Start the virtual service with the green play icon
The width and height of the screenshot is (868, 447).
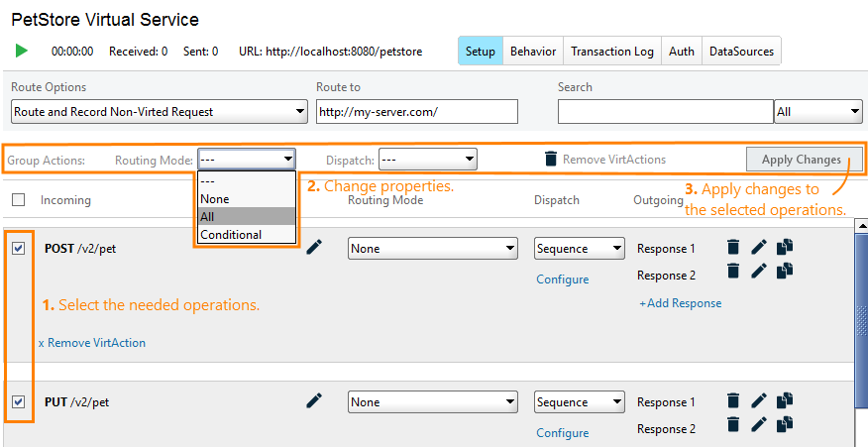[x=22, y=51]
